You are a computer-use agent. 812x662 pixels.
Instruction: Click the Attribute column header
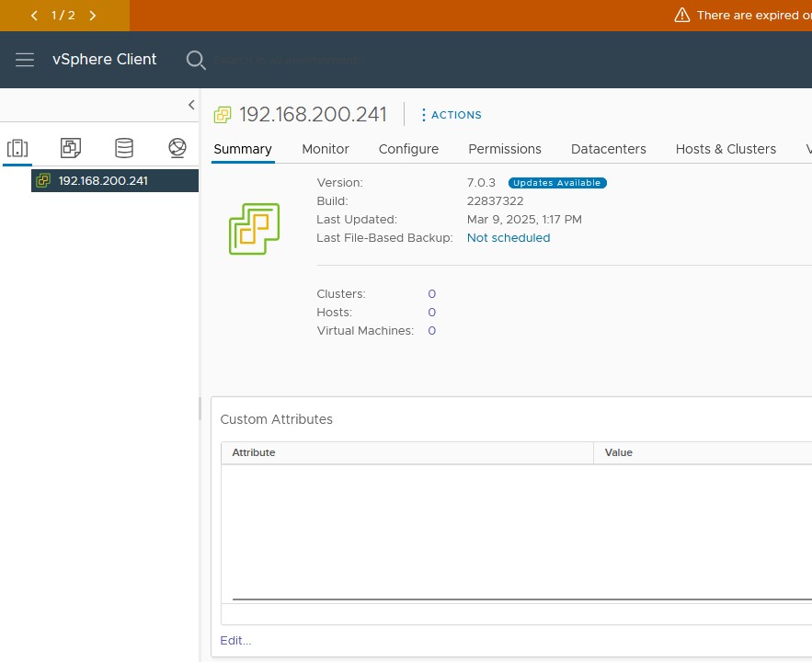[254, 452]
